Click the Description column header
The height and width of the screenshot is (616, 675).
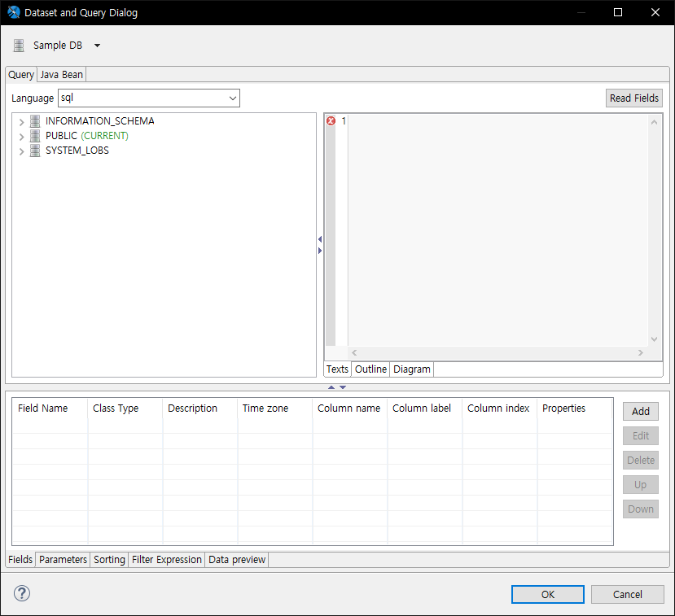click(x=200, y=408)
